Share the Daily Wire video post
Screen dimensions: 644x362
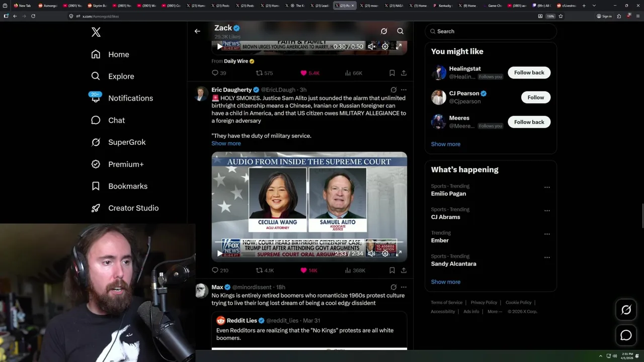(404, 73)
